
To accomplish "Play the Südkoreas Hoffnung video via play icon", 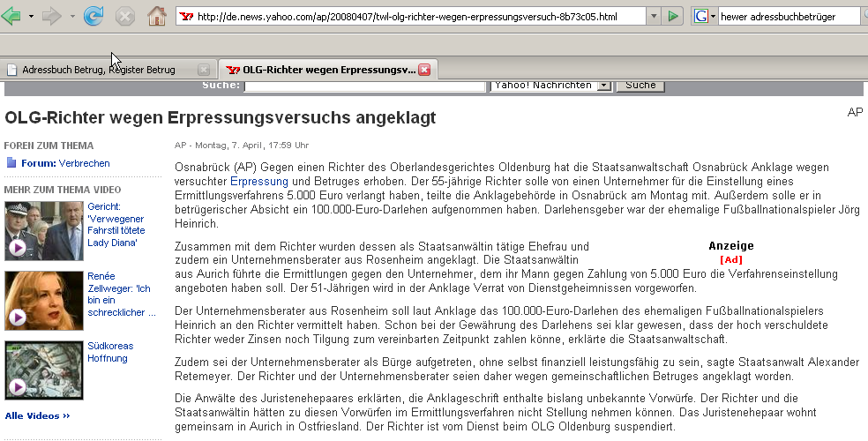I will tap(17, 387).
